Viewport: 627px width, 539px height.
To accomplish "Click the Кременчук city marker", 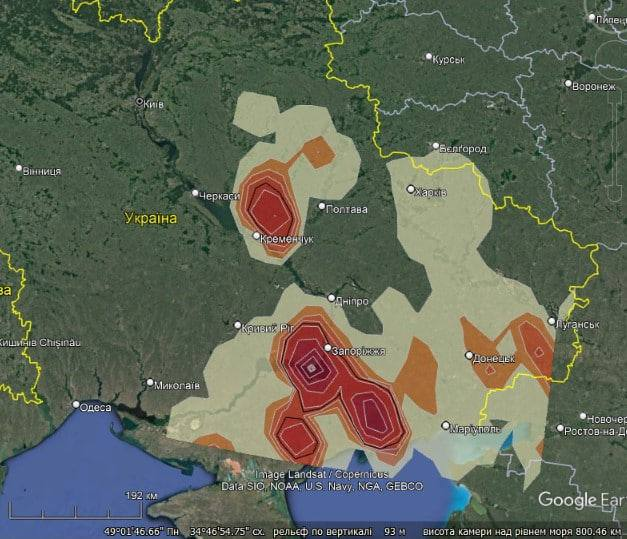I will (256, 237).
